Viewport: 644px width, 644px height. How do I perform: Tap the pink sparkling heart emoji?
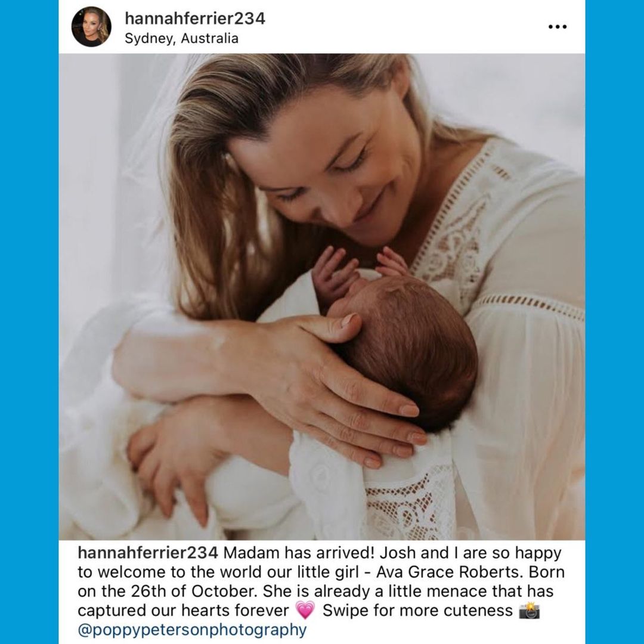pyautogui.click(x=305, y=610)
